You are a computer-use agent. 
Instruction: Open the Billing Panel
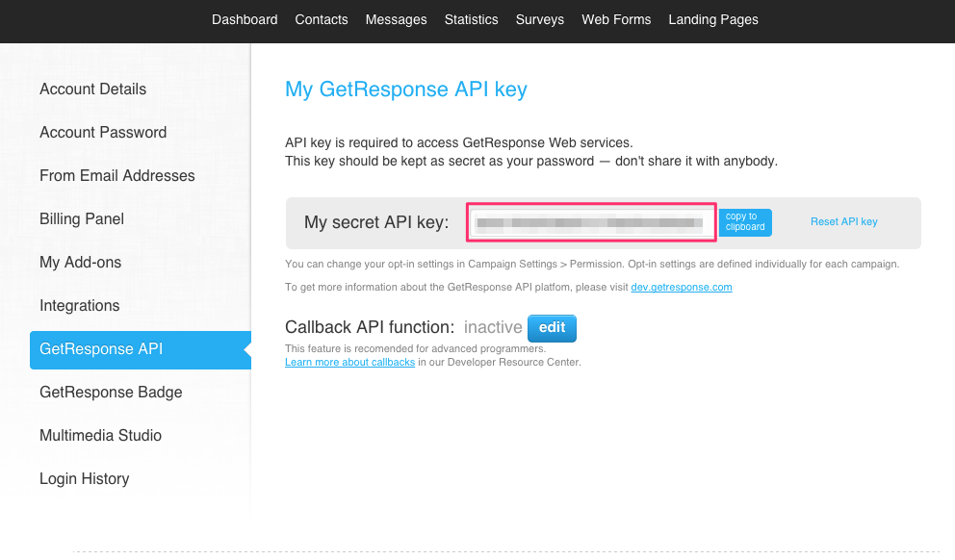[x=82, y=219]
